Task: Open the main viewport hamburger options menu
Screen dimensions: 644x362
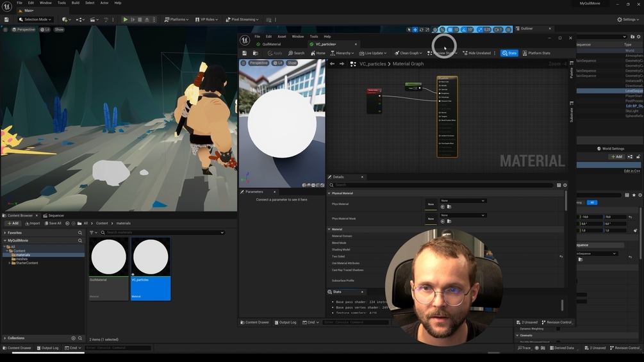Action: pos(5,29)
